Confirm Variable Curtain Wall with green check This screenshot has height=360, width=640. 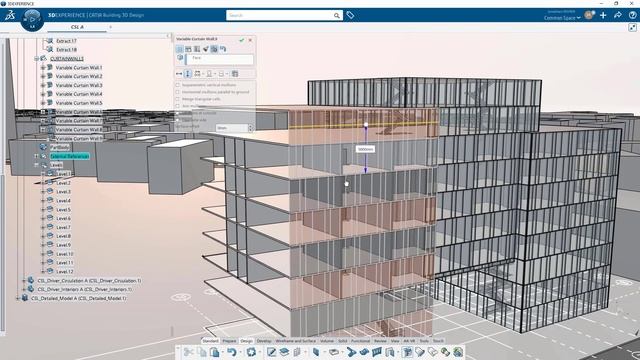click(x=242, y=40)
